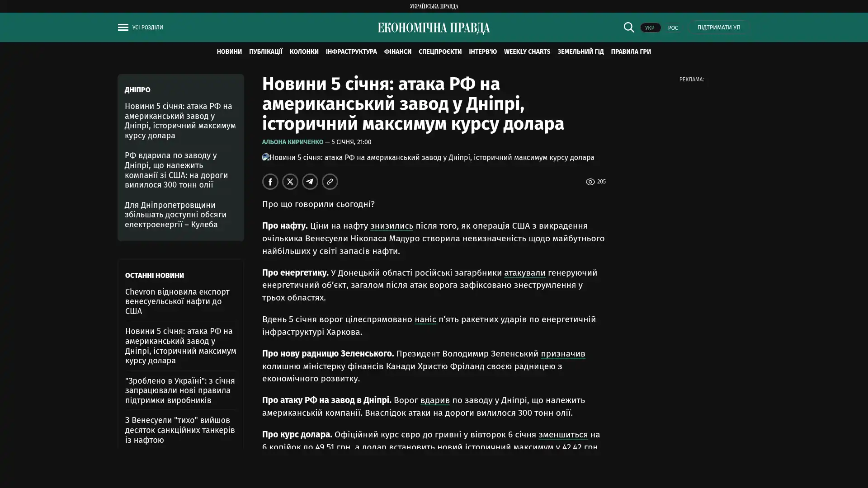
Task: Open the Weekly Charts menu item
Action: (527, 52)
